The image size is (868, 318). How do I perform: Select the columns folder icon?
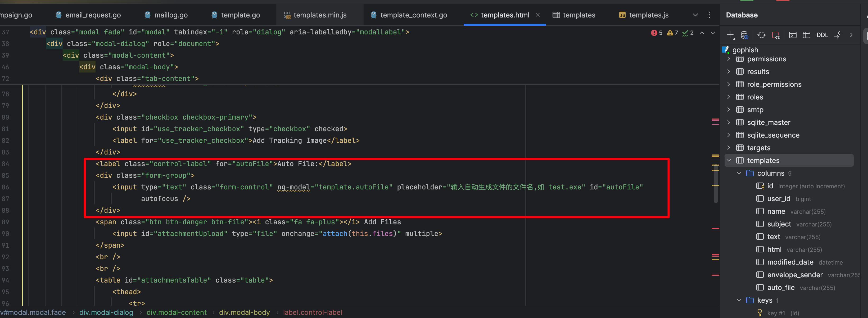point(750,173)
